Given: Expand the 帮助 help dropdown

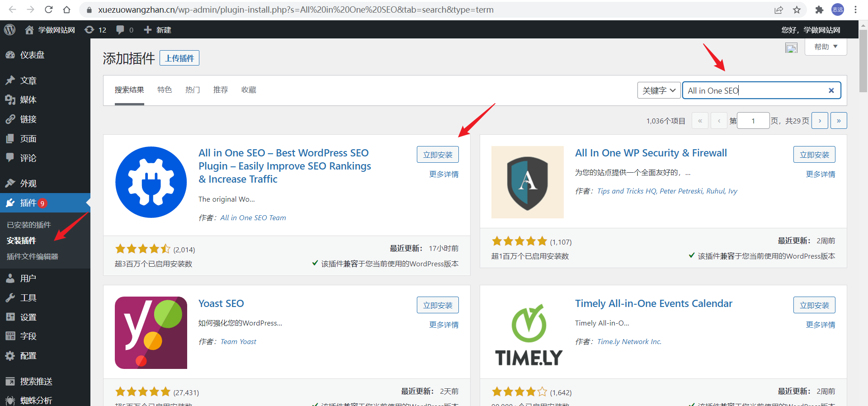Looking at the screenshot, I should point(826,47).
